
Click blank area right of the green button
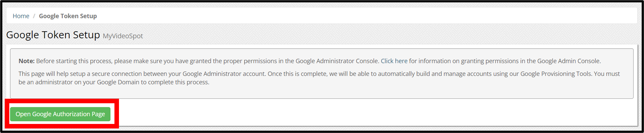tap(350, 114)
